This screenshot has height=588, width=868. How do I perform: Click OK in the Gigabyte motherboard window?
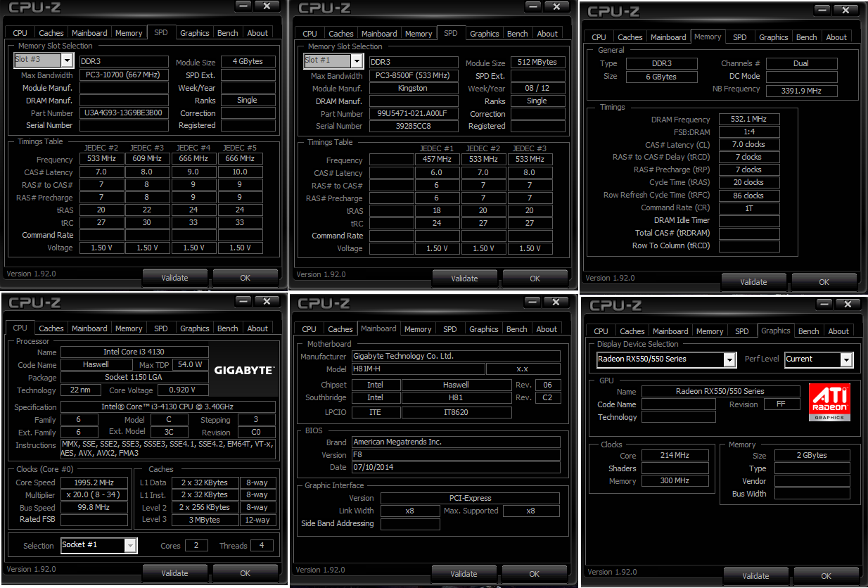(535, 574)
